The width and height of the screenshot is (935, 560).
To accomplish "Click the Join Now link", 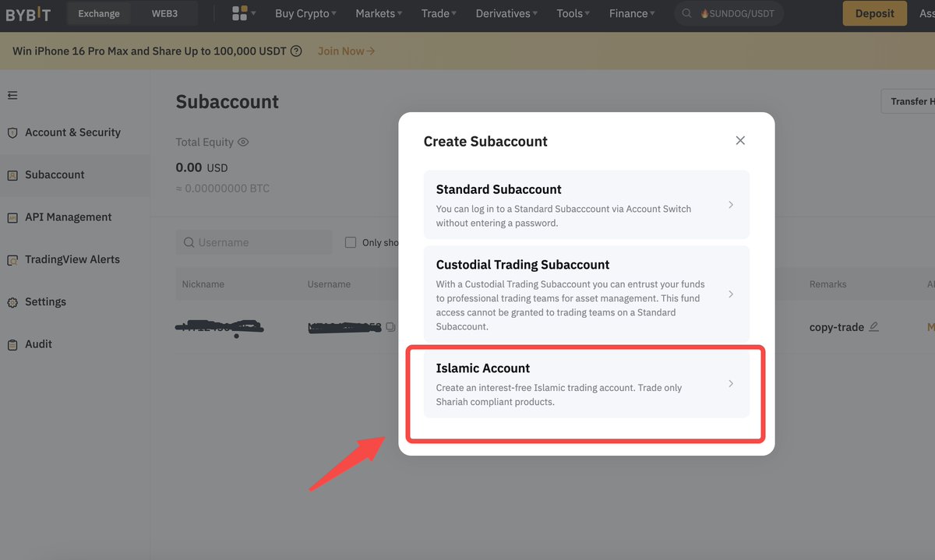I will [346, 51].
